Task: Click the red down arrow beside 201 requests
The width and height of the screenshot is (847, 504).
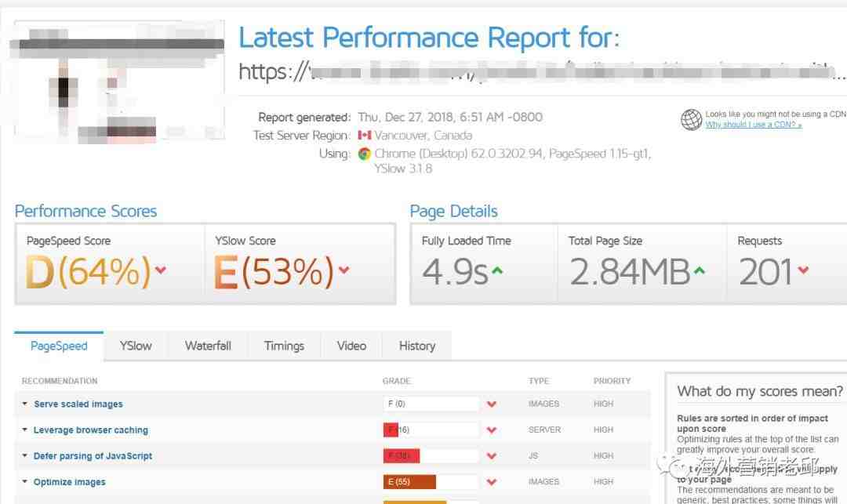Action: 802,271
